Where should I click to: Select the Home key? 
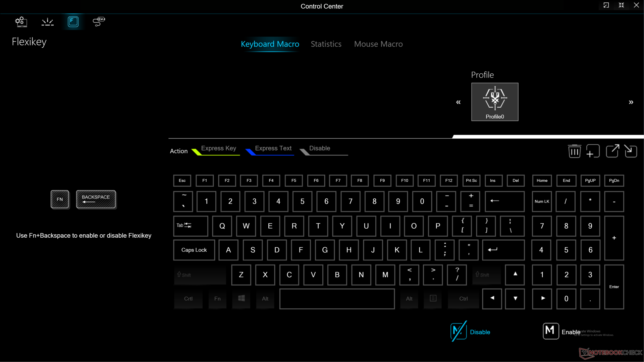coord(542,181)
